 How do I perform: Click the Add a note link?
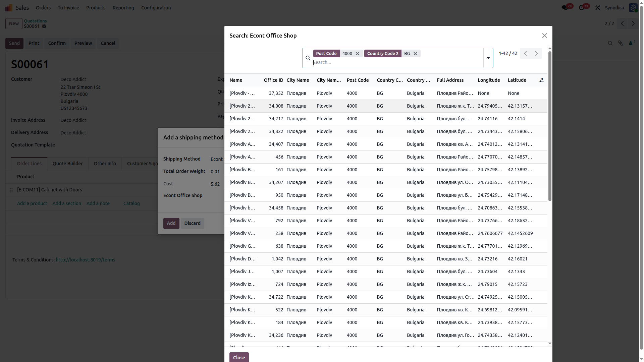(98, 203)
